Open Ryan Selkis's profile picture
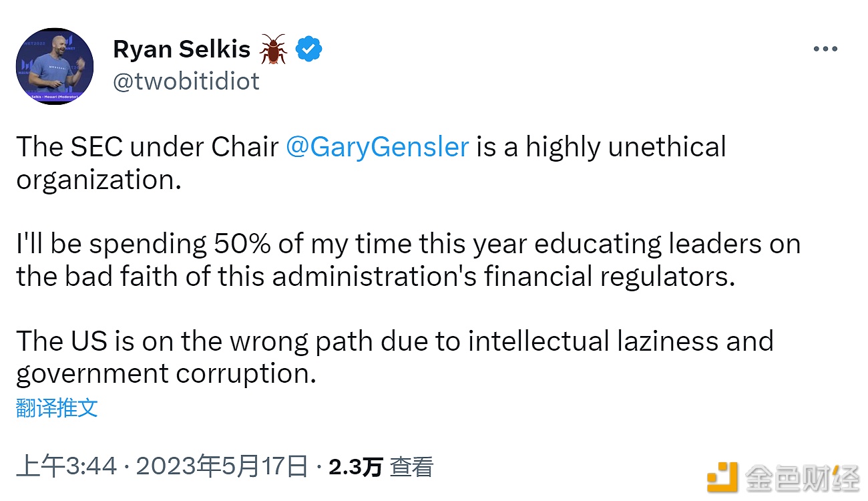868x501 pixels. coord(55,66)
